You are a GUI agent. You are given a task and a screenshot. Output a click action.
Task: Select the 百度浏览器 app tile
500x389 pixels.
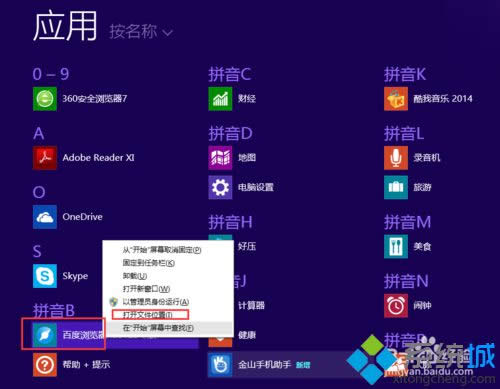[64, 334]
